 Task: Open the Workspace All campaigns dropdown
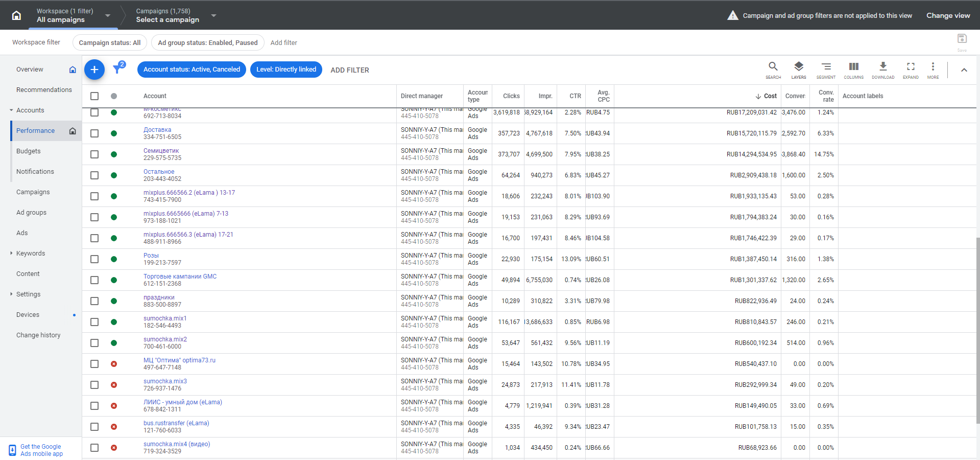click(x=73, y=15)
